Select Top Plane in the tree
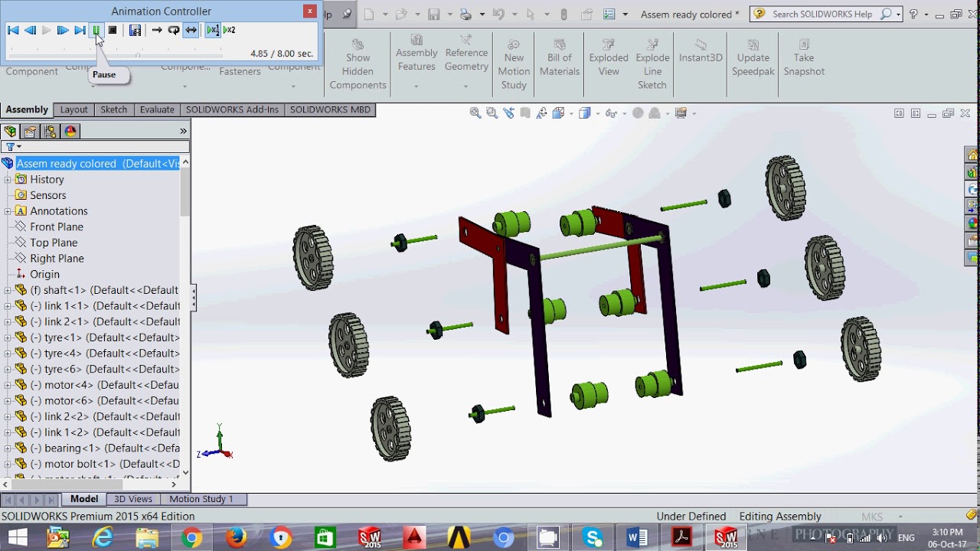This screenshot has width=980, height=551. (x=54, y=243)
